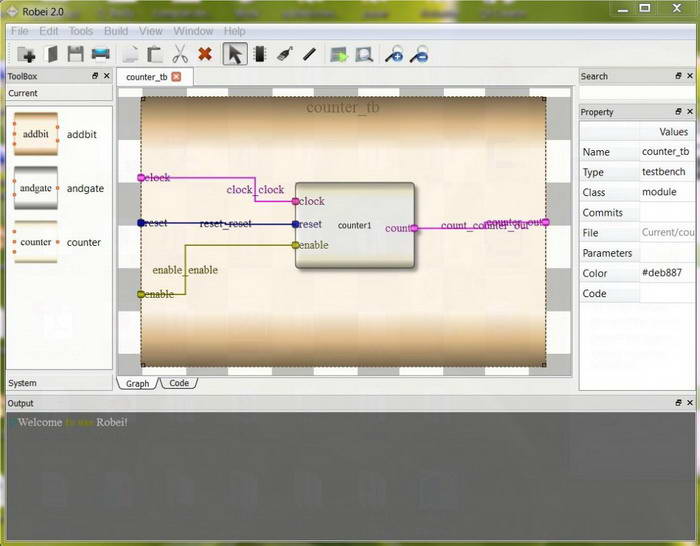The image size is (700, 546).
Task: Click the Cut scissors icon
Action: (x=180, y=54)
